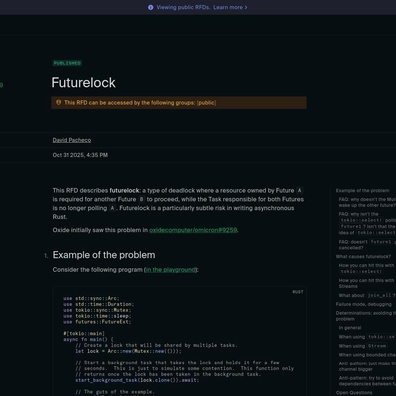Viewport: 396px width, 396px height.
Task: Jump to 'Open Questions' sidebar entry
Action: tap(354, 393)
